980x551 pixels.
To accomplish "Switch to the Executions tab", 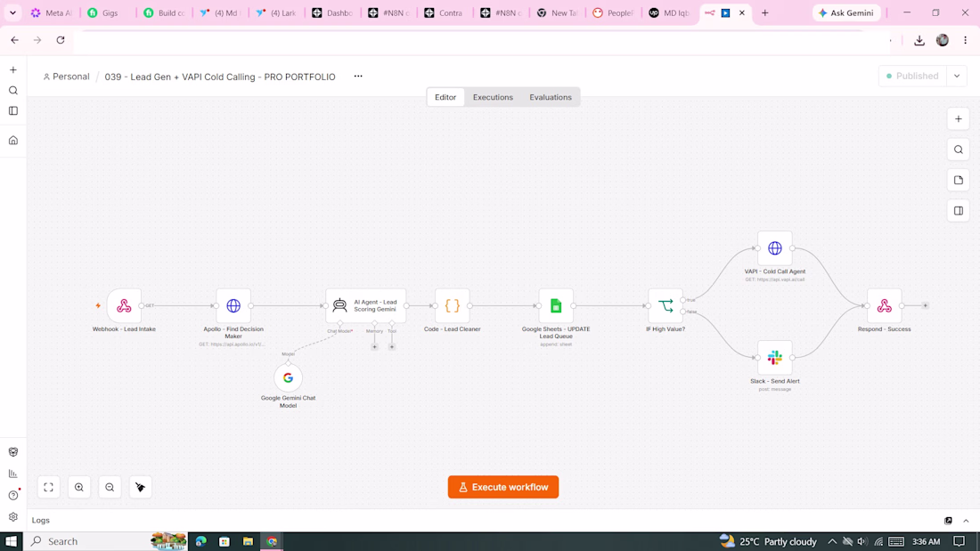I will 493,97.
